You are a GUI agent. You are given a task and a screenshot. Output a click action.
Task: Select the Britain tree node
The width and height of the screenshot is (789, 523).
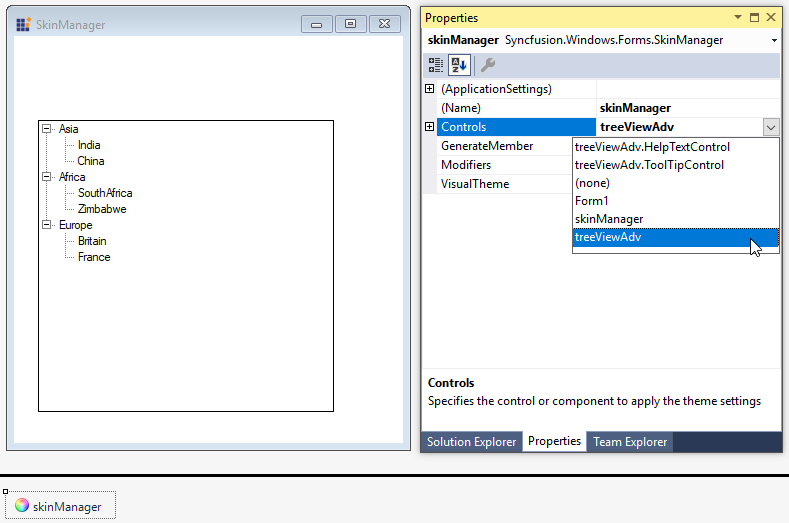(92, 241)
